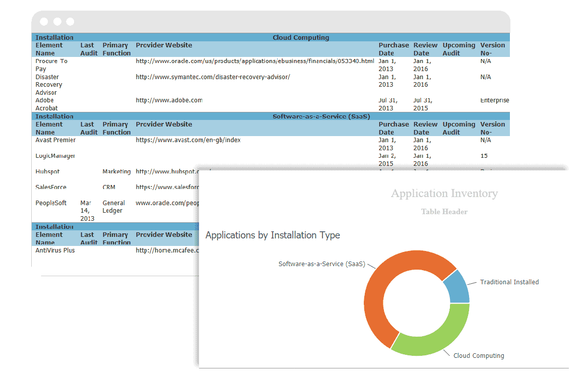Screen dimensions: 588x378
Task: Click Element Name column header in SaaS section
Action: coord(49,128)
